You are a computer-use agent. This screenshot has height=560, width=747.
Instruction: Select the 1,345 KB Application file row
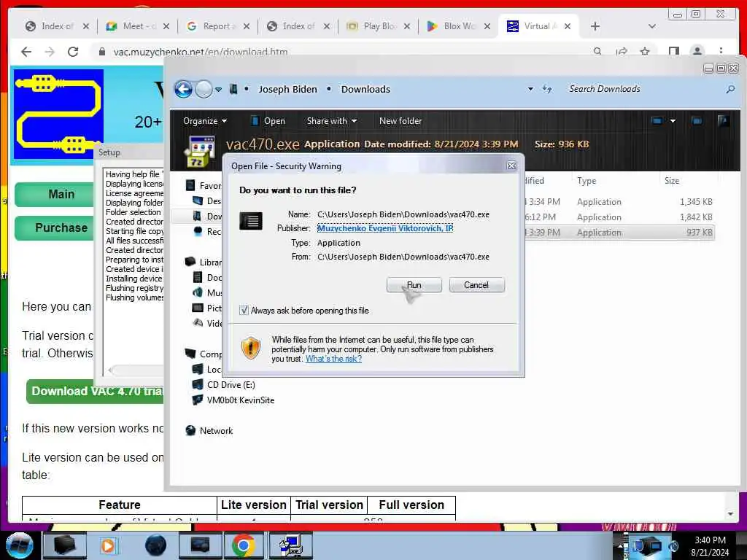(x=619, y=202)
